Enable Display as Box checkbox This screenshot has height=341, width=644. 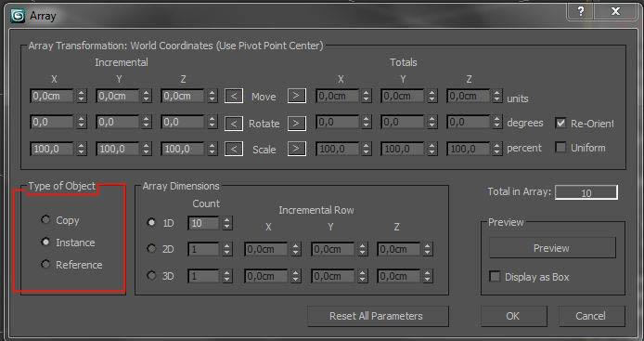point(495,276)
